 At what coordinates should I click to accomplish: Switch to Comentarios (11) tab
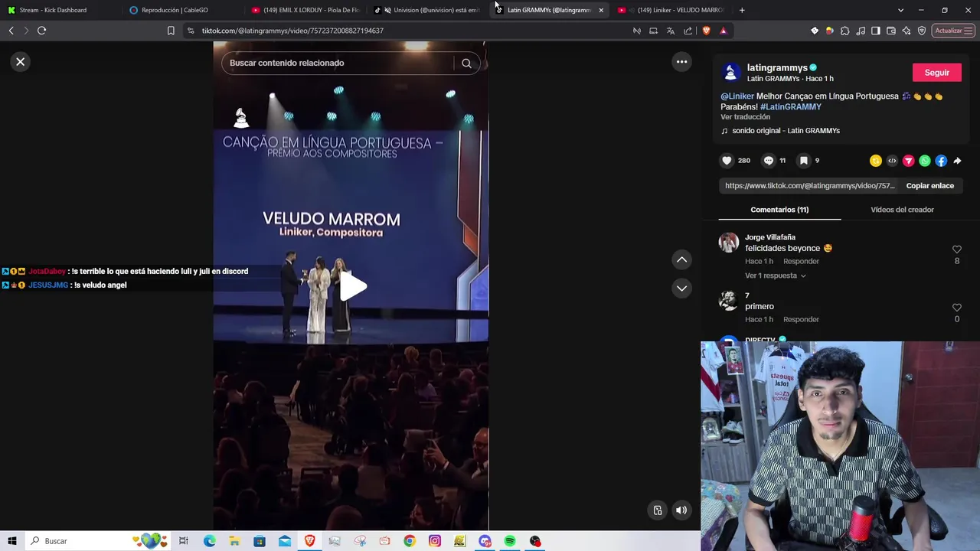[x=779, y=210]
